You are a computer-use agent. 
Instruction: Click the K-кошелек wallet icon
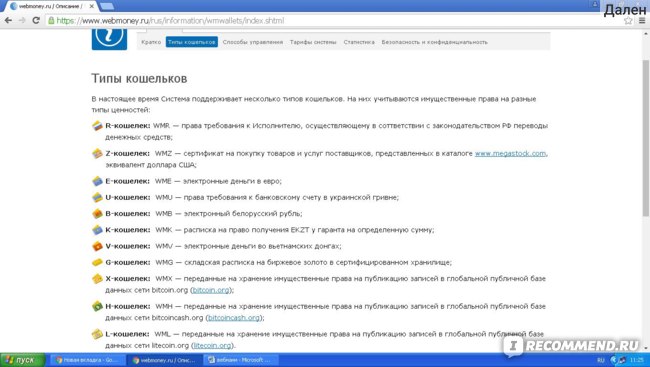point(97,230)
